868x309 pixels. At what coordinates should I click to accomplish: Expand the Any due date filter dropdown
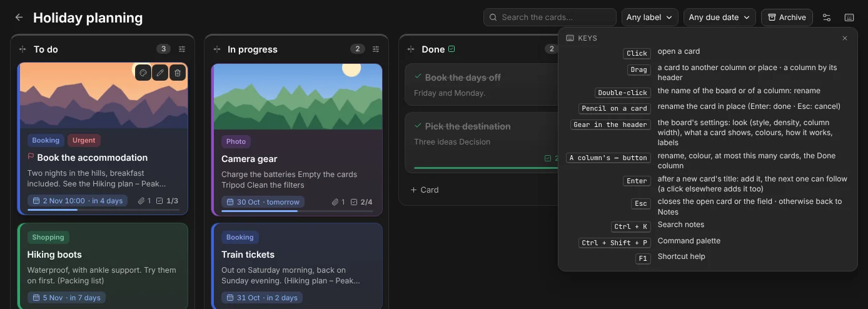tap(719, 18)
